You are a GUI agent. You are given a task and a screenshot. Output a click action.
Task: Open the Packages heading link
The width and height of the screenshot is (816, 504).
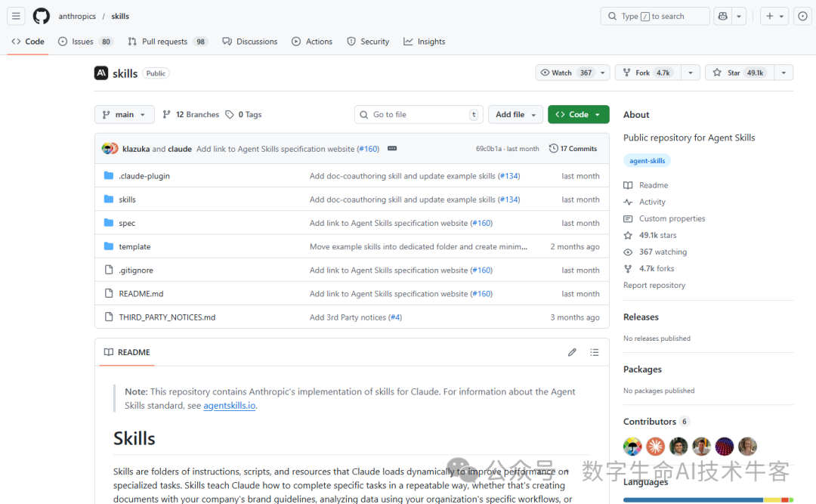pos(642,369)
